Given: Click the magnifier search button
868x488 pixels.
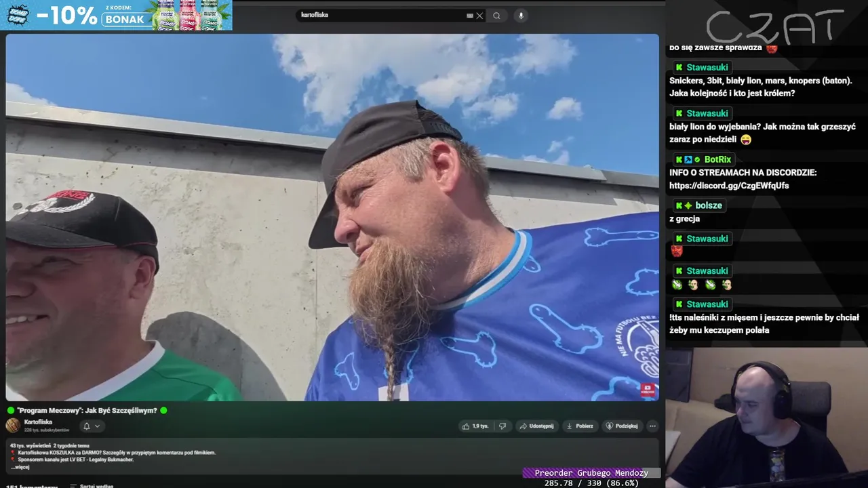Looking at the screenshot, I should coord(497,16).
